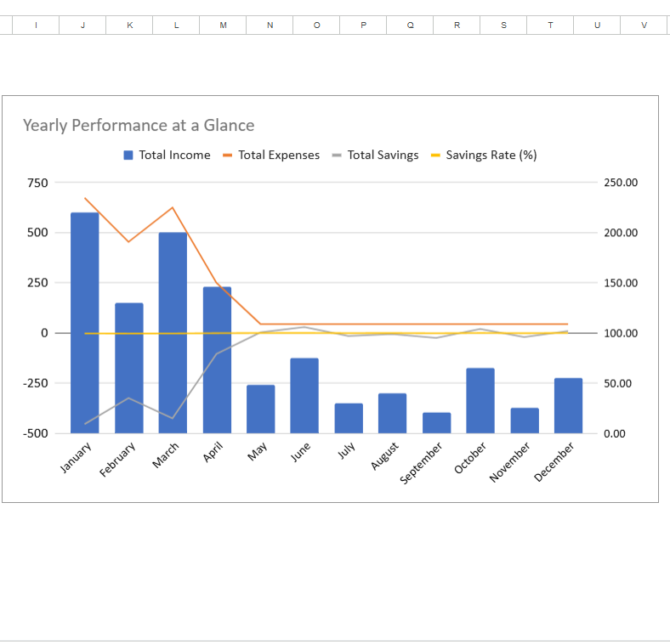Click the 250.00 right axis value
This screenshot has width=670, height=644.
click(x=621, y=183)
